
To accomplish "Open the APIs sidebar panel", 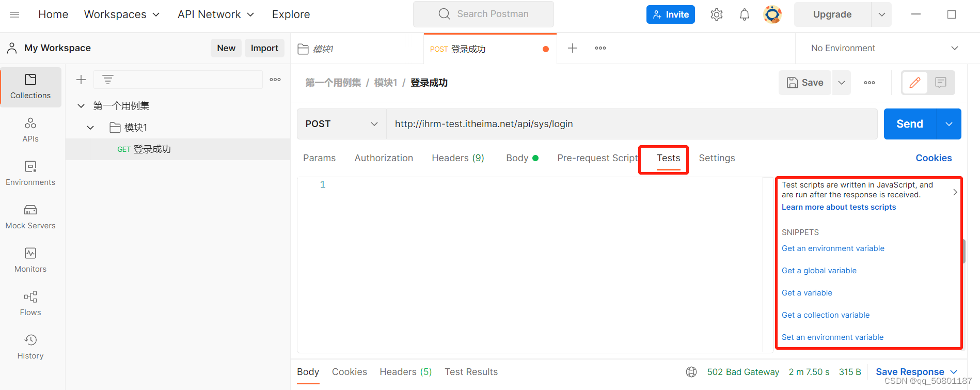I will pyautogui.click(x=30, y=130).
